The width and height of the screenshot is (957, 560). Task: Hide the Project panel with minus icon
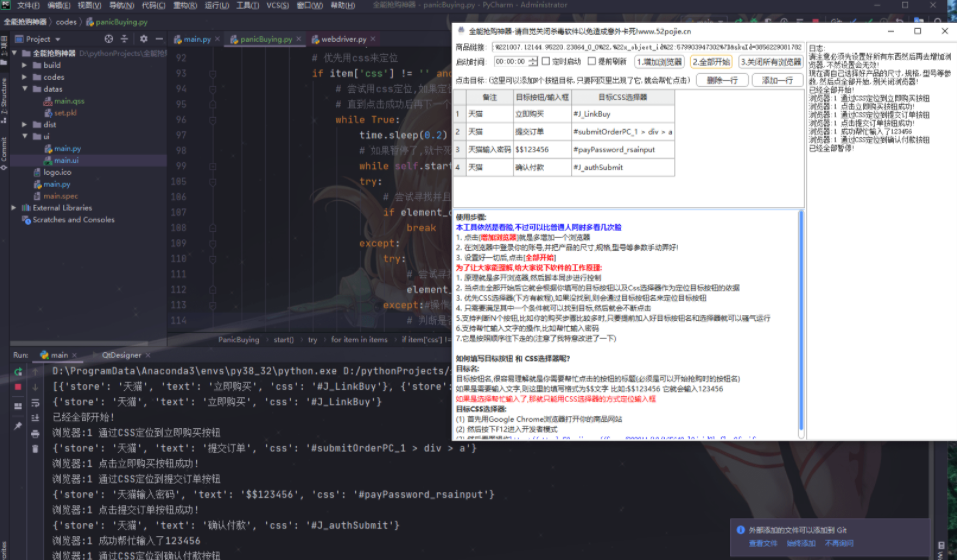click(x=159, y=39)
